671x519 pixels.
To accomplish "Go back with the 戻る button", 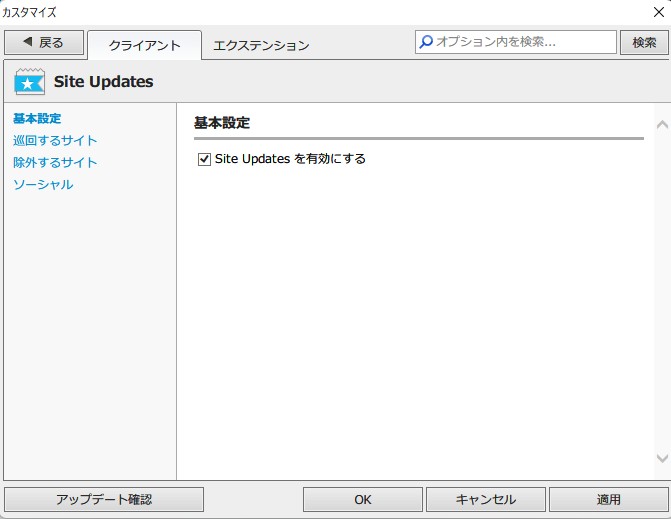I will point(44,42).
